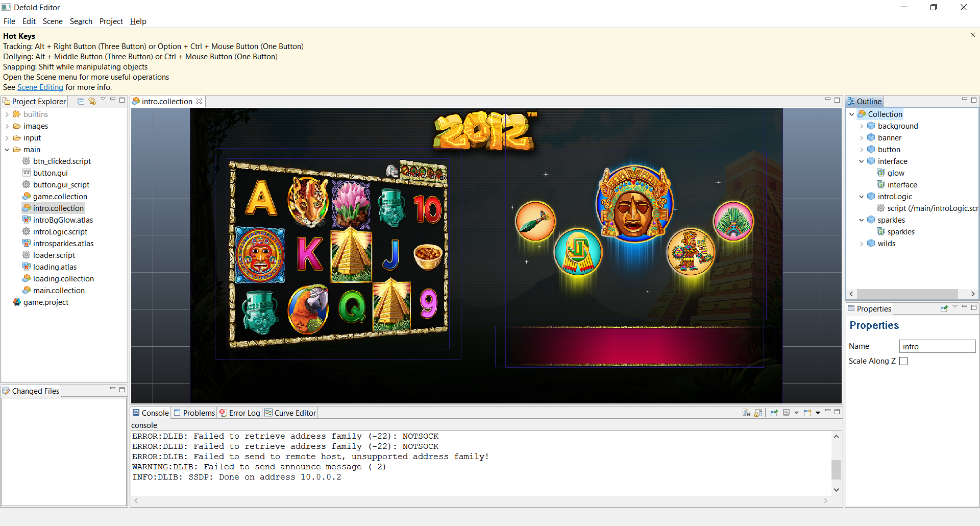The width and height of the screenshot is (980, 526).
Task: Maximize the Changed Files panel
Action: [122, 390]
